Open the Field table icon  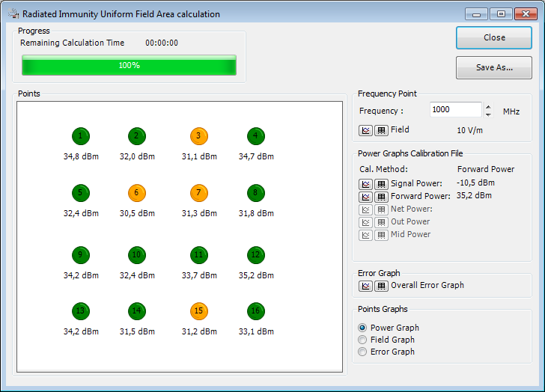[381, 130]
